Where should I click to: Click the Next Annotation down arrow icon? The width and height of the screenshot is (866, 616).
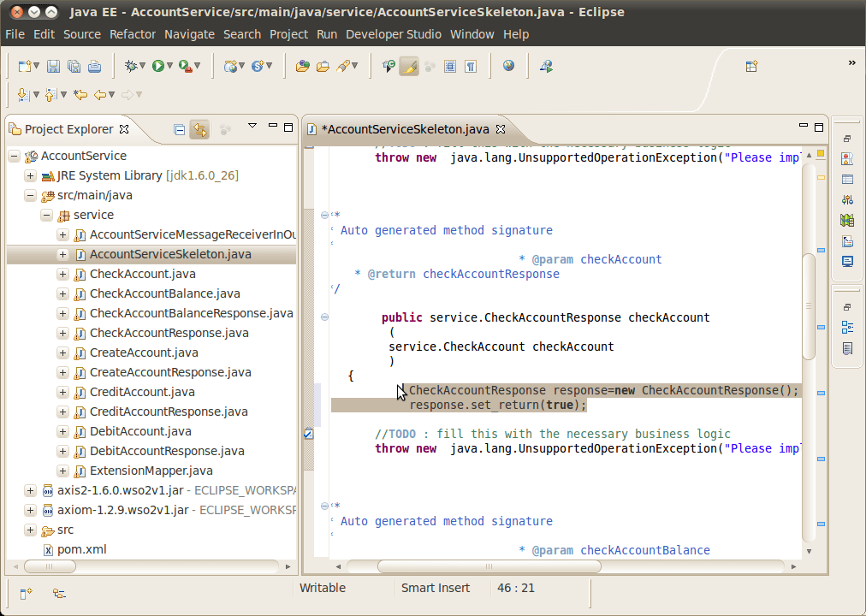click(x=23, y=94)
